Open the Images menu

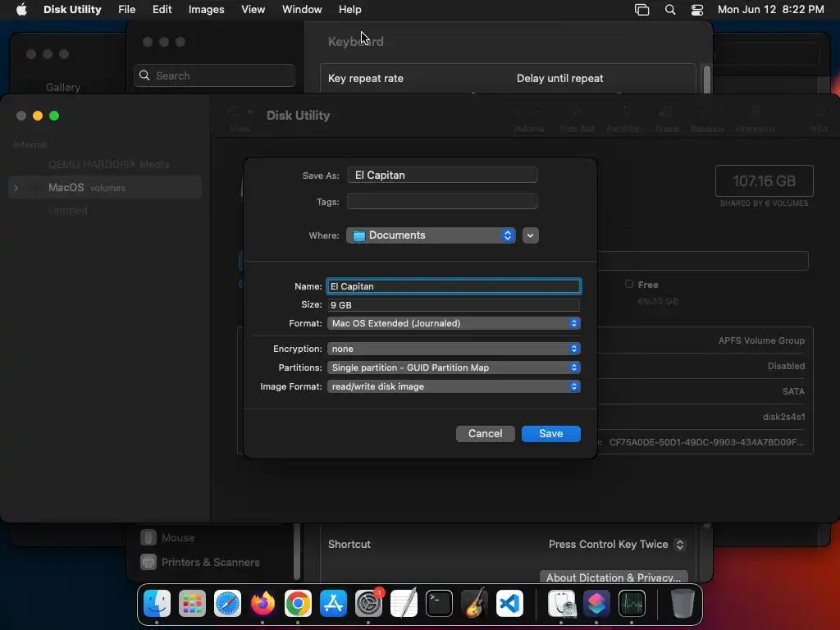tap(206, 10)
